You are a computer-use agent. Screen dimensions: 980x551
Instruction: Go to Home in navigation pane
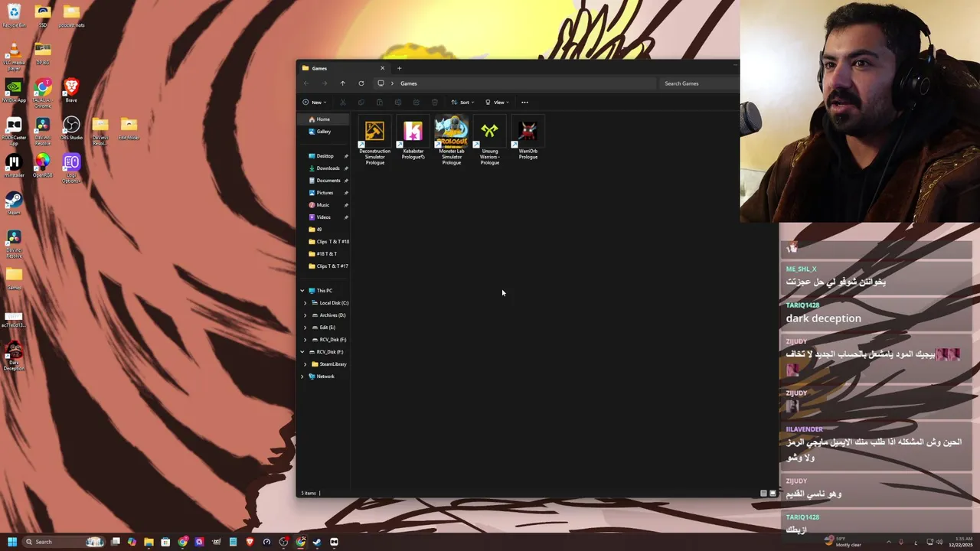tap(324, 119)
